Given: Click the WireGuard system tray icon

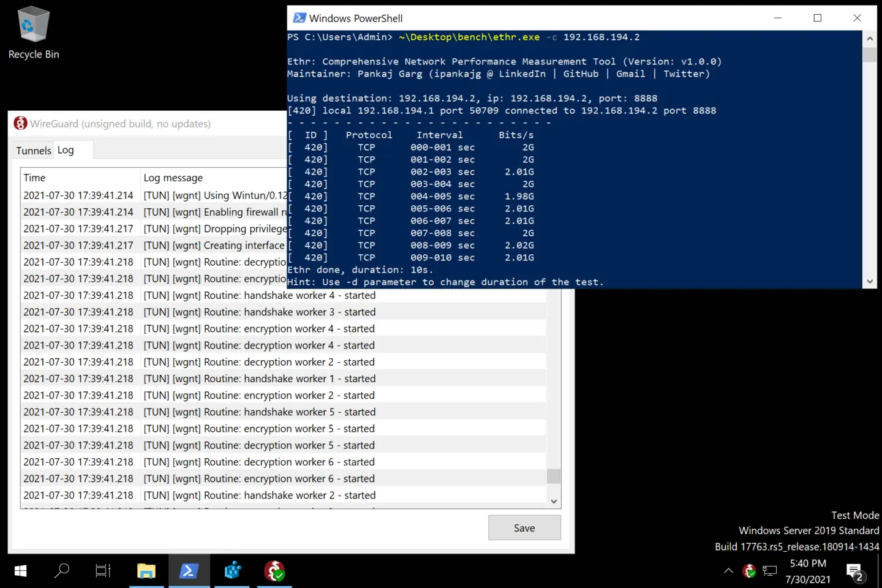Looking at the screenshot, I should 749,571.
